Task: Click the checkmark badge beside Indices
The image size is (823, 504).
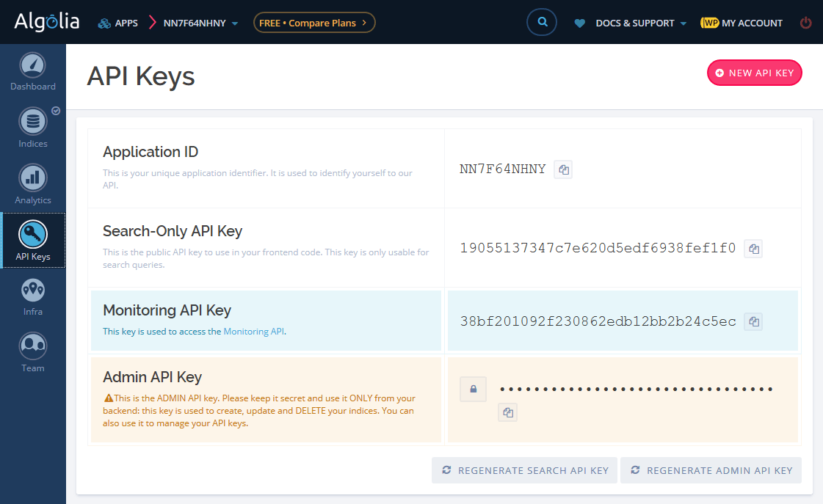Action: tap(56, 111)
